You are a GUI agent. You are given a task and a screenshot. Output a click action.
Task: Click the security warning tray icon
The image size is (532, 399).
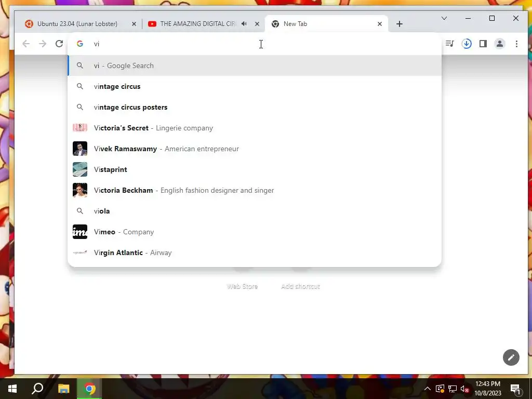coord(440,389)
